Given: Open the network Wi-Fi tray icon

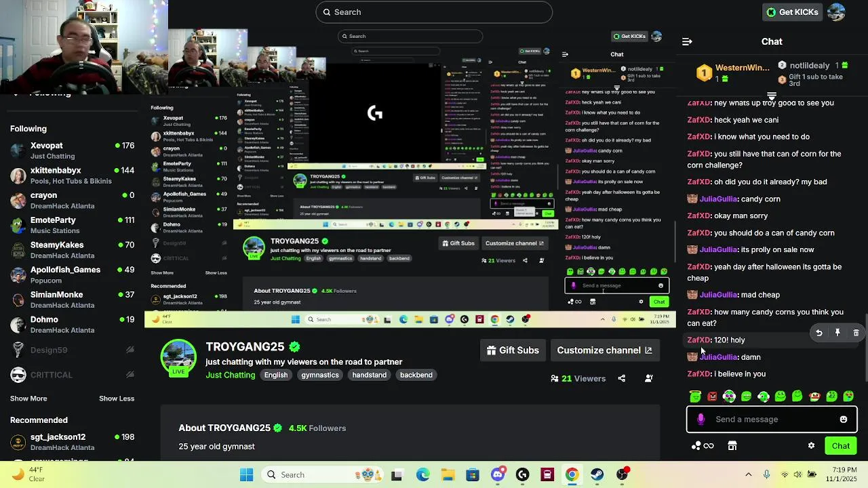Looking at the screenshot, I should [785, 474].
